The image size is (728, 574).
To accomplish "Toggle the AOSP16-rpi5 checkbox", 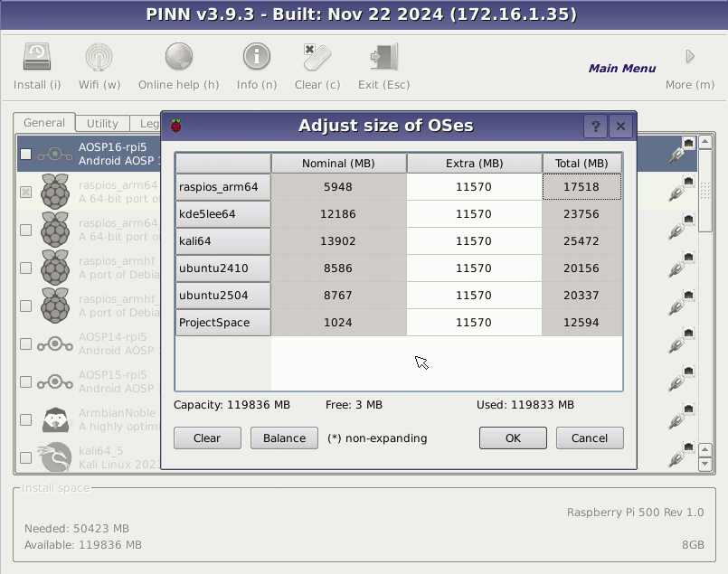I will [x=25, y=154].
